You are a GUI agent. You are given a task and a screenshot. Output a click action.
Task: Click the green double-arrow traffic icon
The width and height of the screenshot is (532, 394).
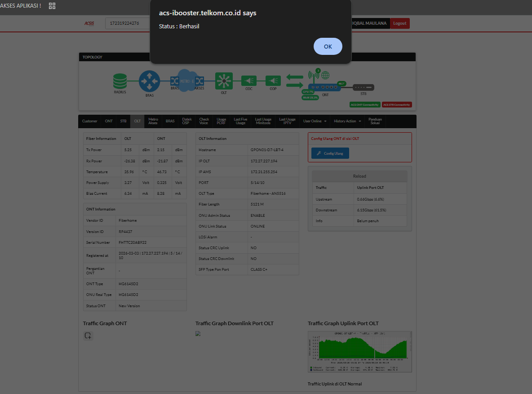tap(294, 81)
